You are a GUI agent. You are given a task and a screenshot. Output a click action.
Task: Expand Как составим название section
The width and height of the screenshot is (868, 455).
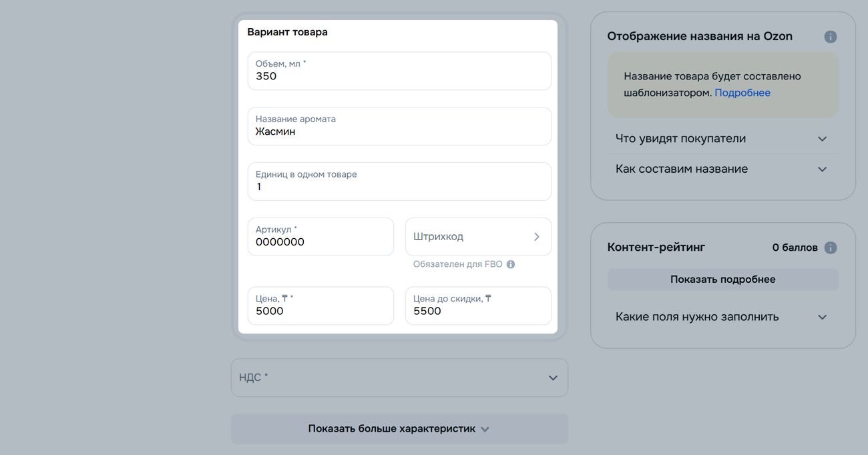(x=822, y=169)
